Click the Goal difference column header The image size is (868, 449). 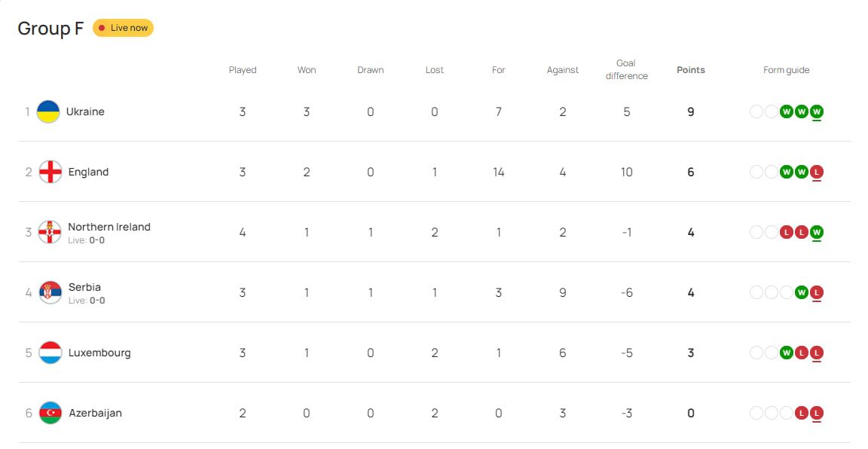pos(626,69)
